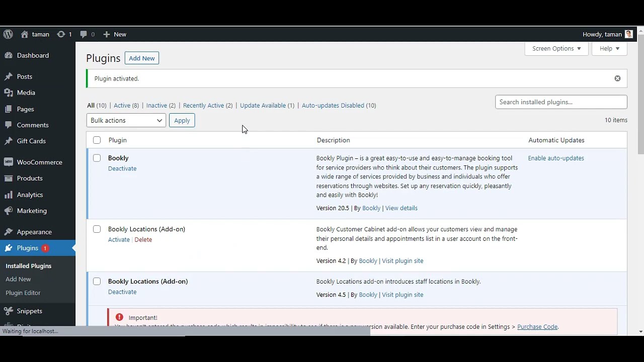Check the Bookly plugin checkbox
Screen dimensions: 644x362
click(97, 158)
